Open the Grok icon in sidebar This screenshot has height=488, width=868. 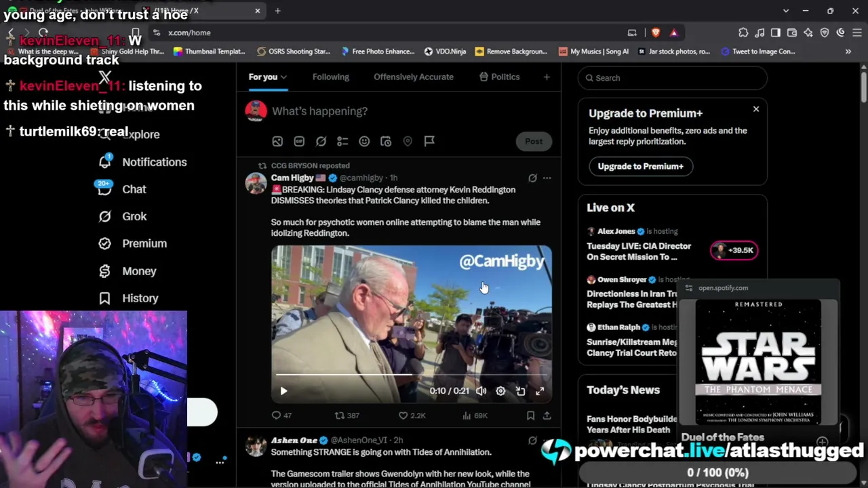pyautogui.click(x=104, y=216)
